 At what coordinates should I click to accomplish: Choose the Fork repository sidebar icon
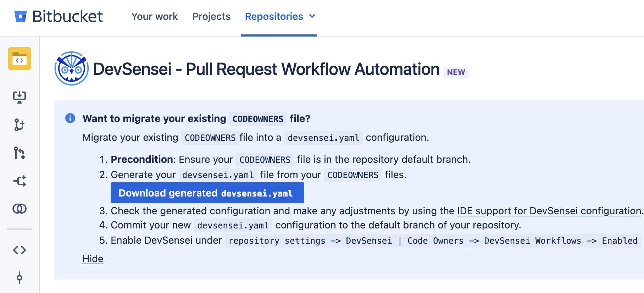20,181
